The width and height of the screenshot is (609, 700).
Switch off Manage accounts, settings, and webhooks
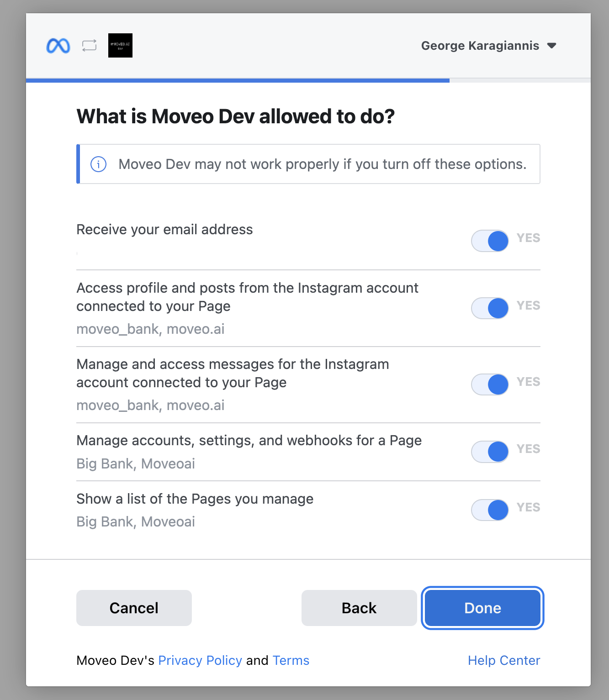tap(490, 452)
